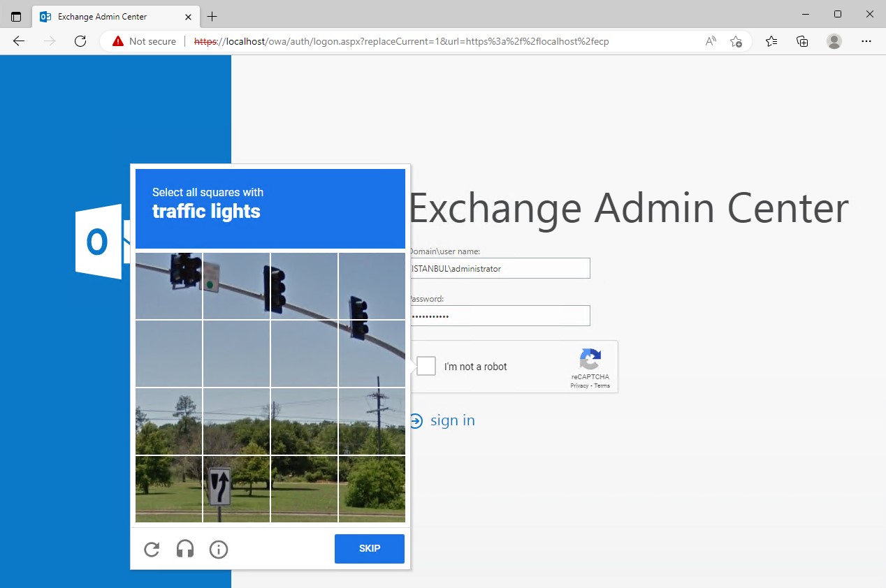The height and width of the screenshot is (588, 886).
Task: Get a new captcha challenge
Action: 152,550
